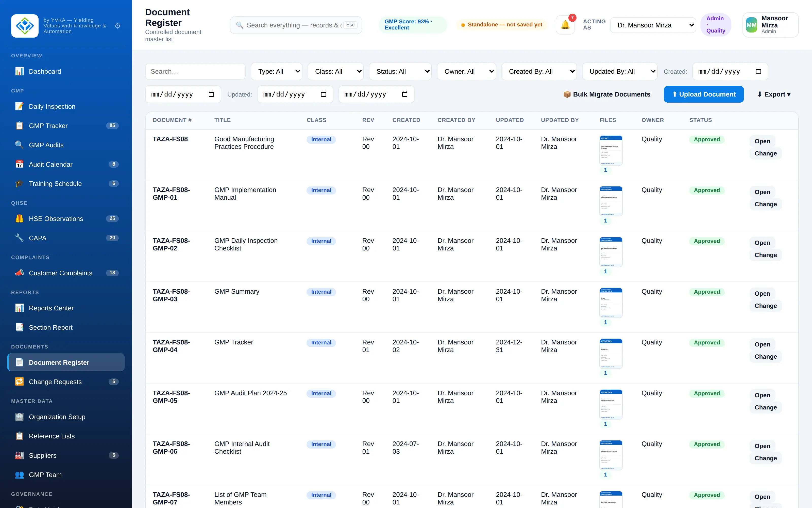Open the Status: All filter
812x508 pixels.
[400, 71]
